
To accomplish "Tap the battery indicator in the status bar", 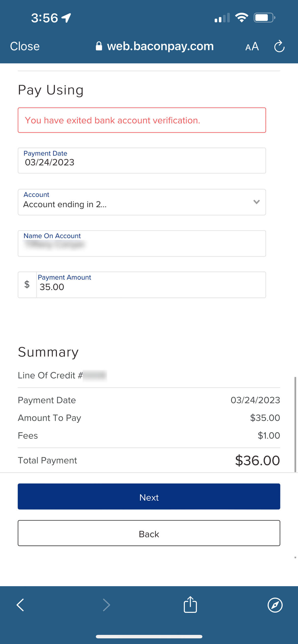I will pyautogui.click(x=264, y=18).
